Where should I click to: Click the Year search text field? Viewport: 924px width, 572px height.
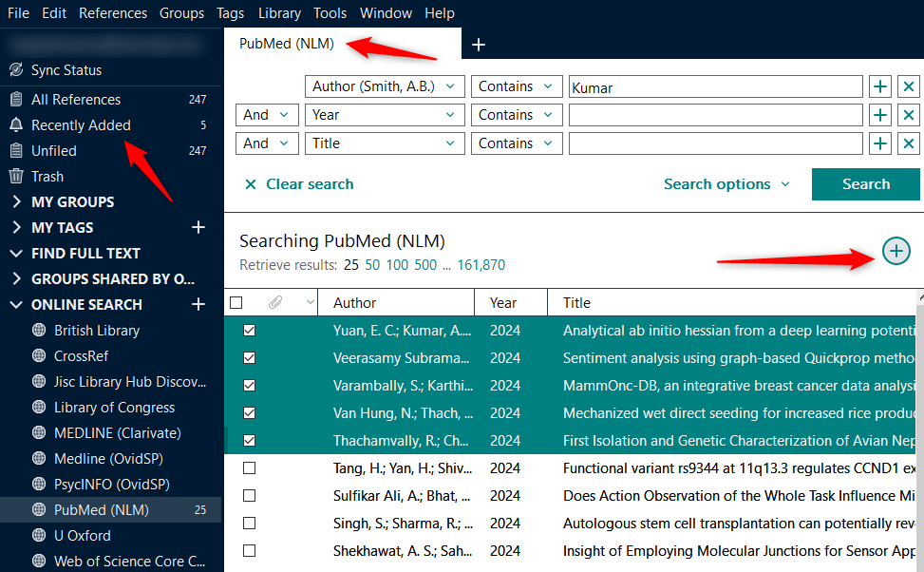715,115
